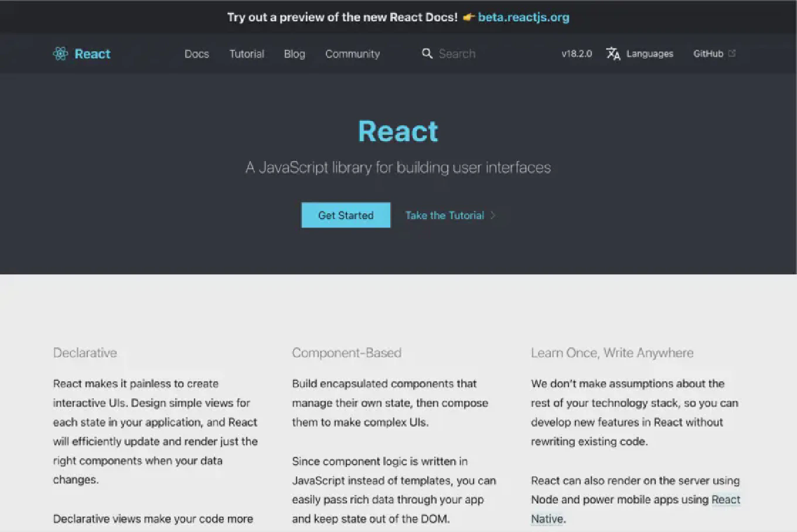Click the tagline 'A JavaScript library for building user interfaces'

pyautogui.click(x=398, y=168)
